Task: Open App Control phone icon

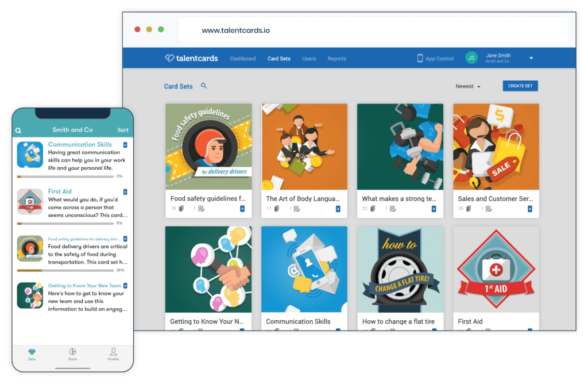Action: tap(420, 58)
